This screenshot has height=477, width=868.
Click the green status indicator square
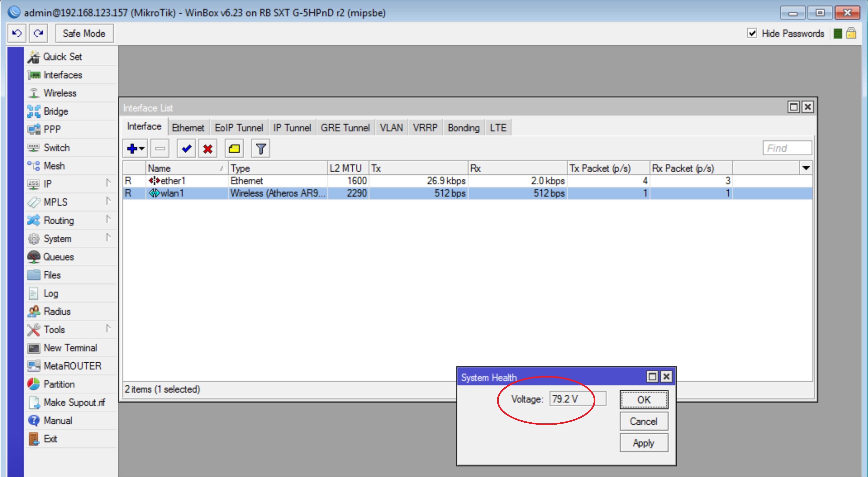point(838,33)
